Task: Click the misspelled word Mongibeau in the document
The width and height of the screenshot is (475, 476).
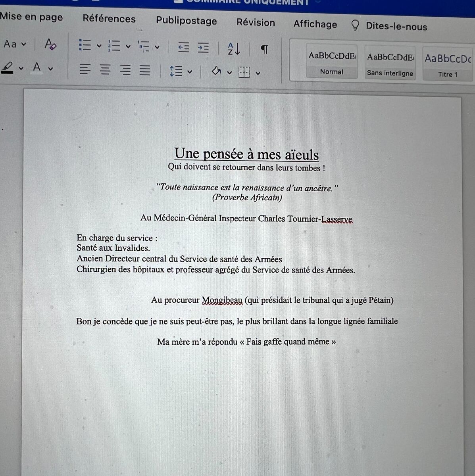Action: (222, 300)
